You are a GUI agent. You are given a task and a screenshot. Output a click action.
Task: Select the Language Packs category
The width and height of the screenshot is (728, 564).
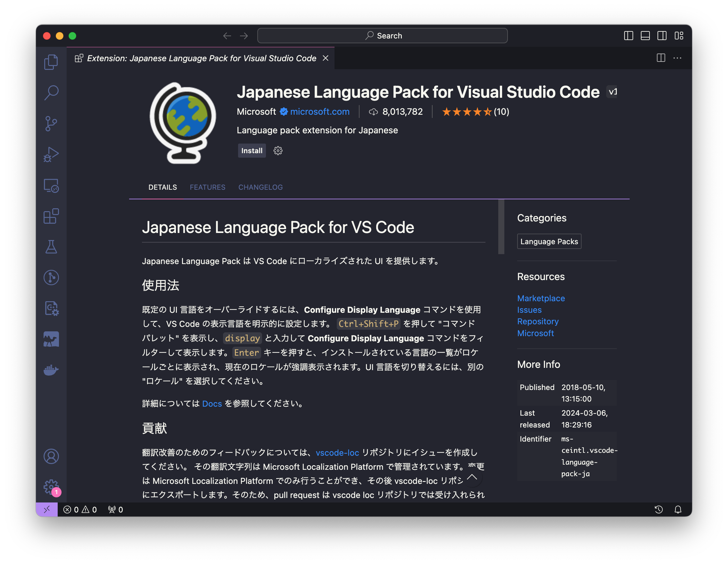(x=549, y=241)
